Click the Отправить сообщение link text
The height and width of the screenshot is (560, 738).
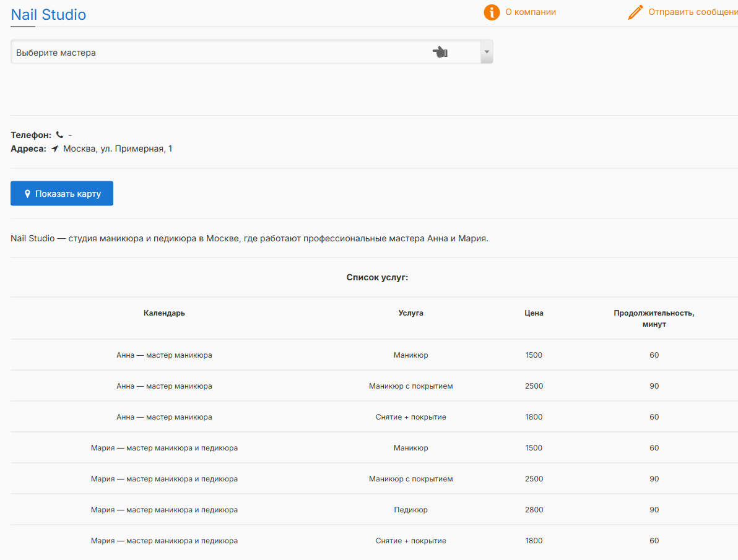tap(693, 12)
